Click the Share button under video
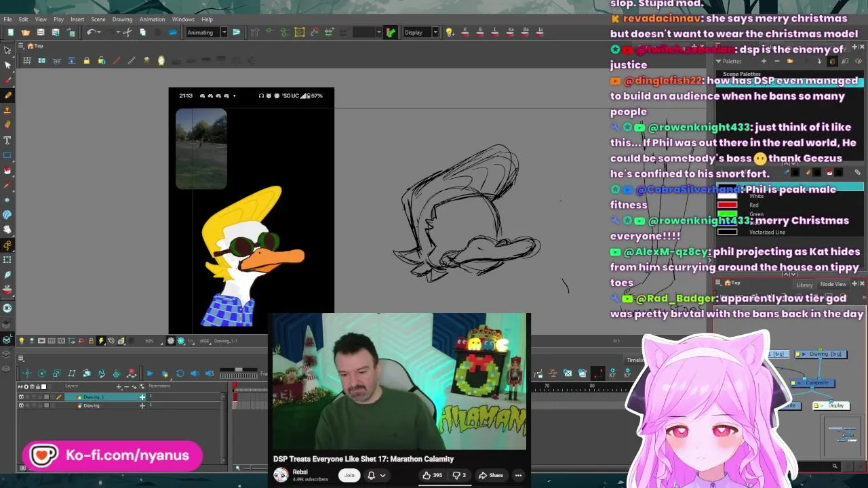 coord(490,475)
